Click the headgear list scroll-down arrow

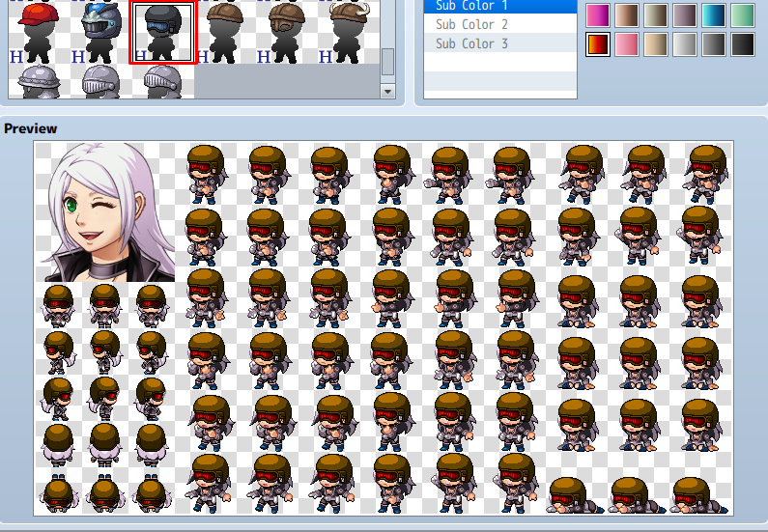click(x=387, y=91)
